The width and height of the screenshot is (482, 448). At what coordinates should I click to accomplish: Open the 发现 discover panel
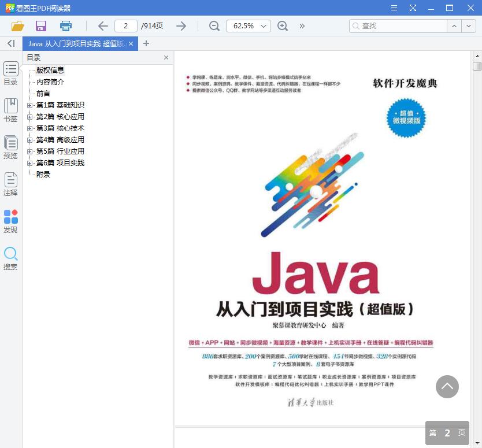tap(11, 221)
